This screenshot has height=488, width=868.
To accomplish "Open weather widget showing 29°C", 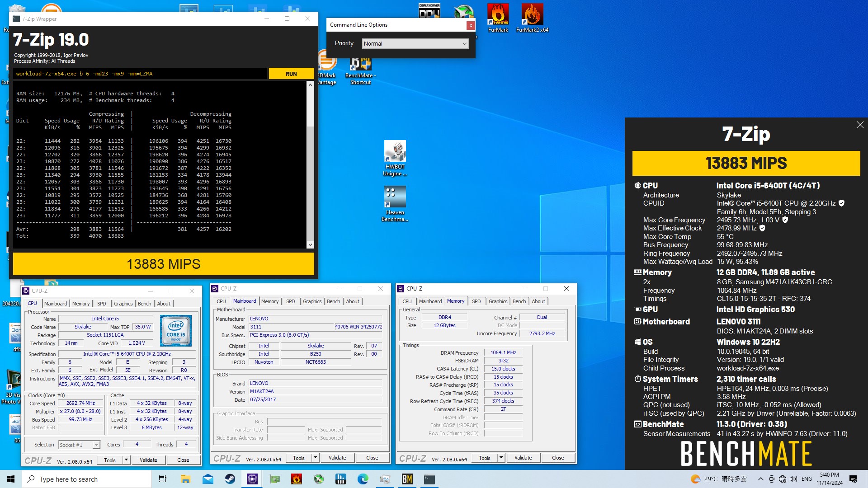I will (719, 479).
